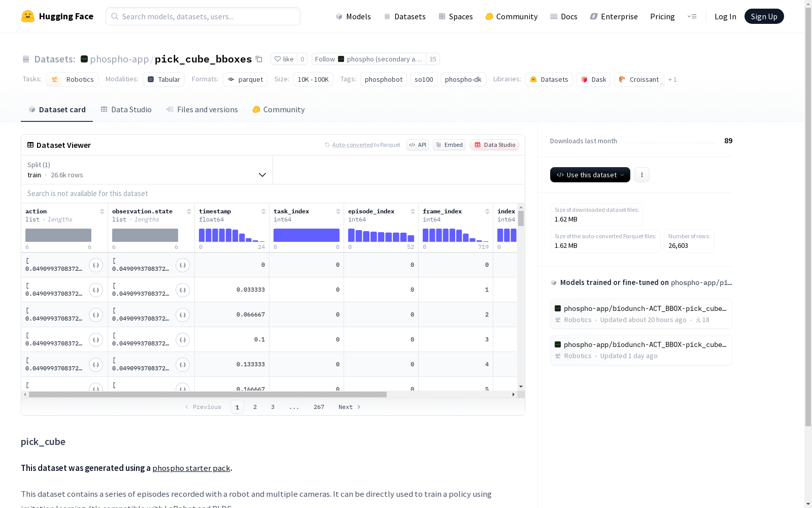Viewport: 812px width, 508px height.
Task: Click the table's horizontal scrollbar thumb
Action: [208, 394]
